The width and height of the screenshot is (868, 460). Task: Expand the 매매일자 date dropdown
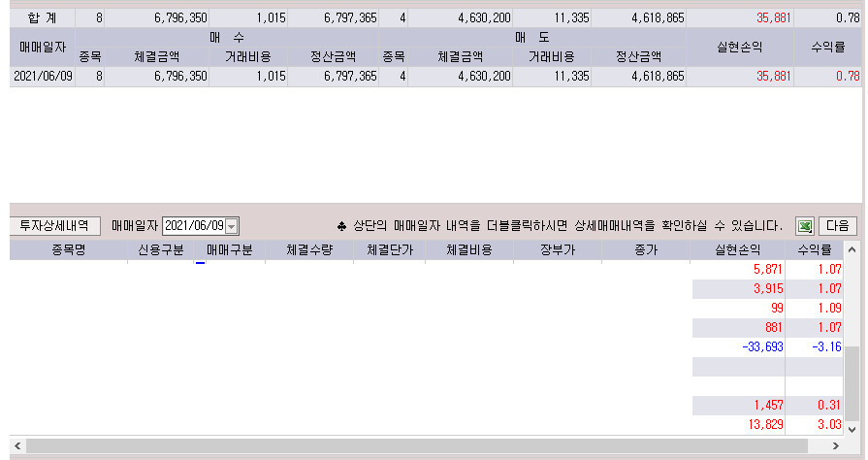point(232,226)
